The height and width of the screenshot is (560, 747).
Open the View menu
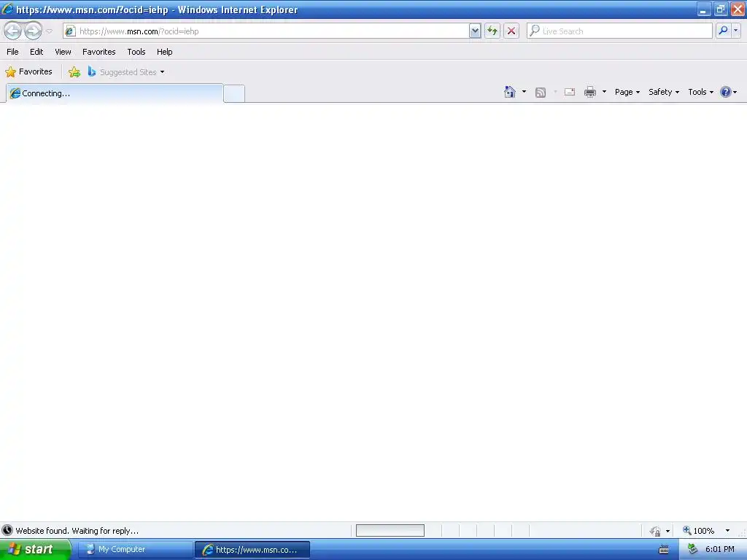[63, 52]
